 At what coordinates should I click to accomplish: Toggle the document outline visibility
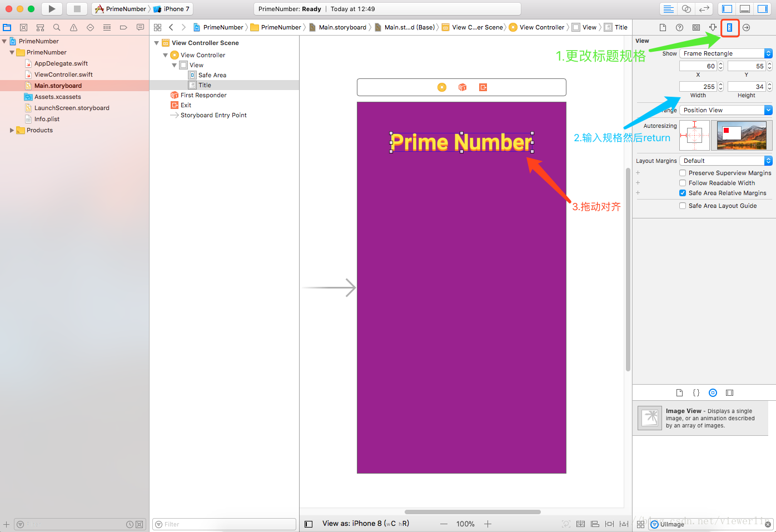tap(309, 524)
